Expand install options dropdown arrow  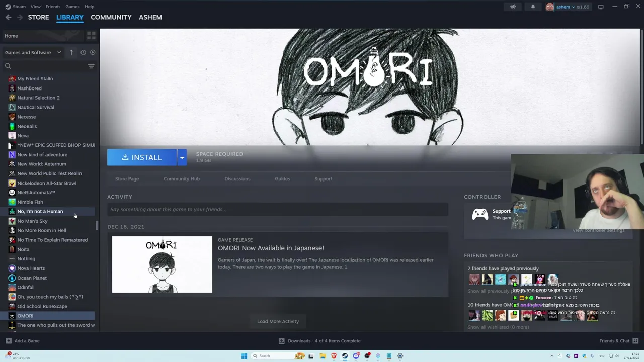point(182,157)
